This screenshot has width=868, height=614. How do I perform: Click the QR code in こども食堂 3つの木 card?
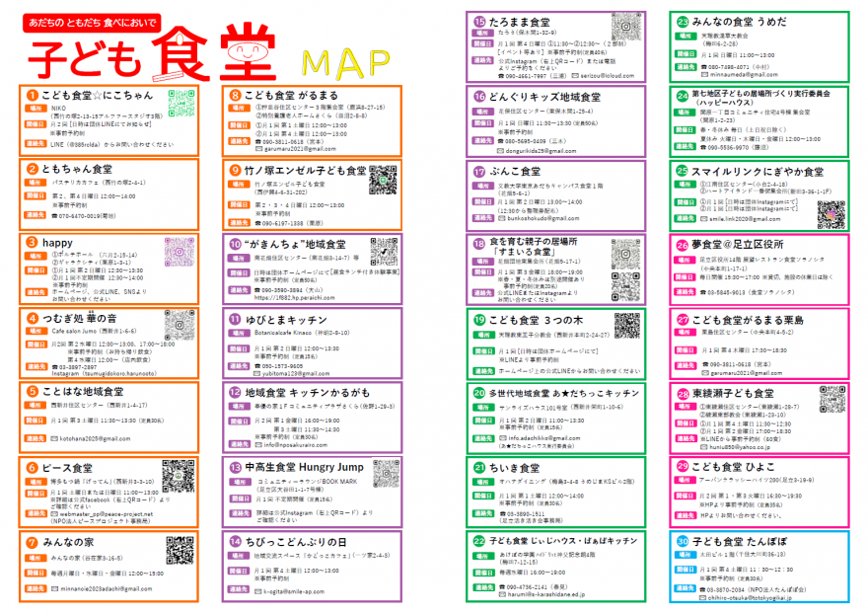point(627,326)
